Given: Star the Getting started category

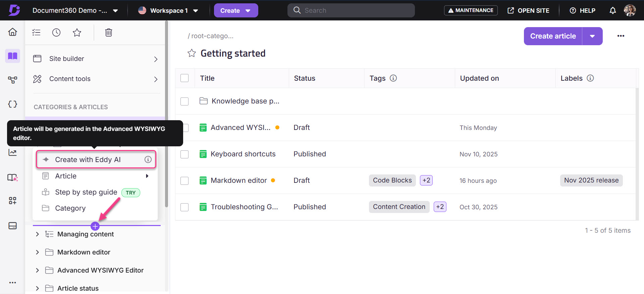Looking at the screenshot, I should tap(192, 53).
